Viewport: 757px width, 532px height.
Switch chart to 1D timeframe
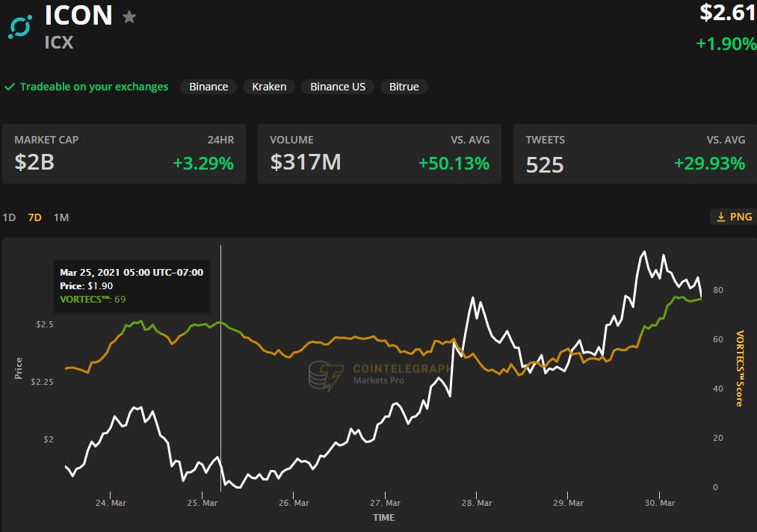tap(9, 217)
